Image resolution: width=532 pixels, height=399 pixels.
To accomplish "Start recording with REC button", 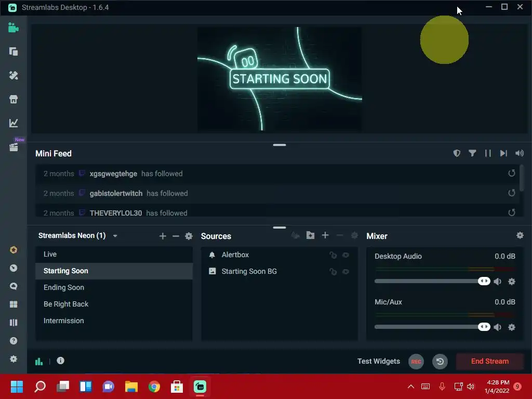I will 416,362.
